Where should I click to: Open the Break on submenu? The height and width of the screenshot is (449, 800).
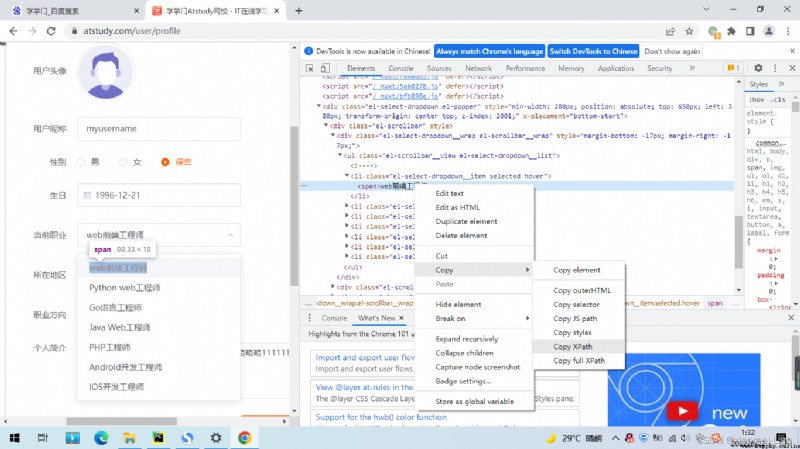click(x=474, y=318)
